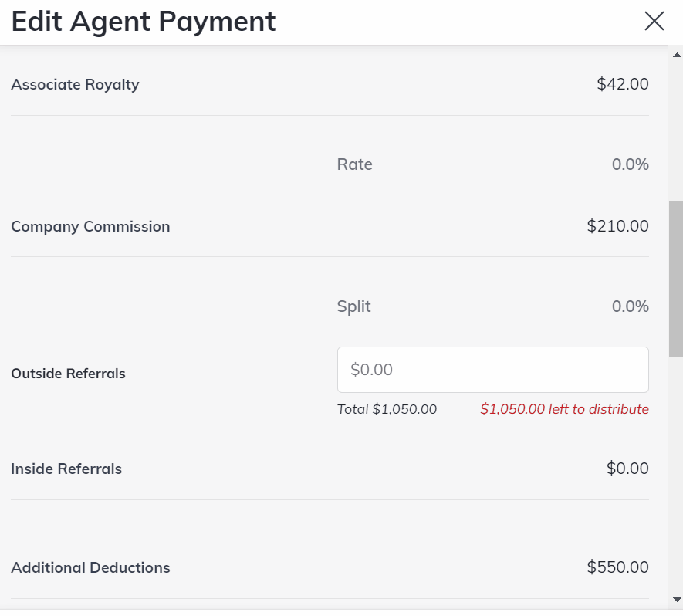
Task: Click the scrollbar down arrow
Action: click(677, 599)
